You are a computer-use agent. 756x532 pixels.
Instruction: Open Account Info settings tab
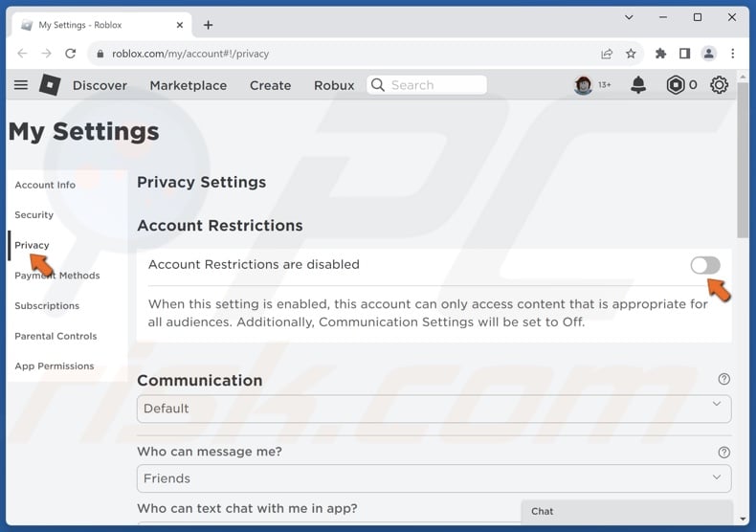tap(45, 185)
